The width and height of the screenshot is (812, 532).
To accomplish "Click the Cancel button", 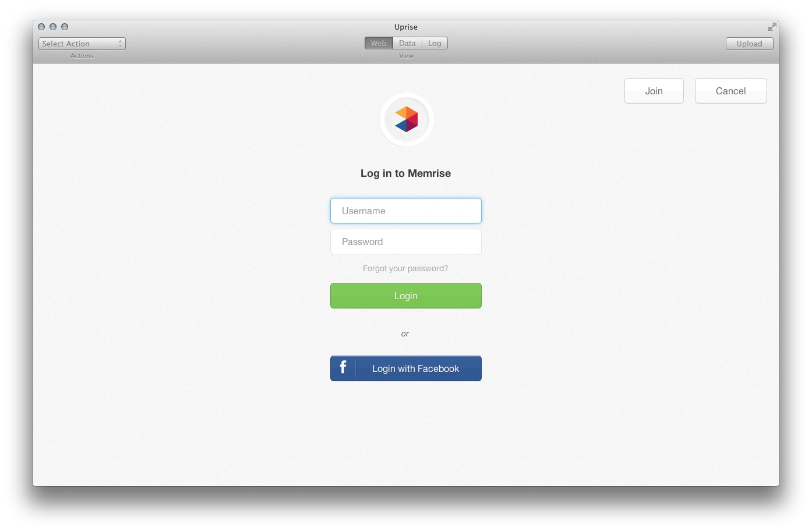I will coord(731,91).
